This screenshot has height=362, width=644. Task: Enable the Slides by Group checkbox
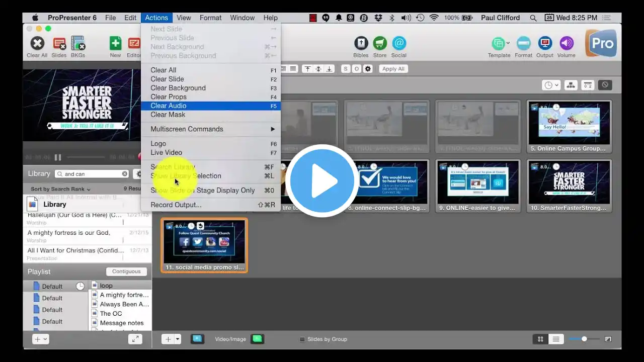click(302, 339)
